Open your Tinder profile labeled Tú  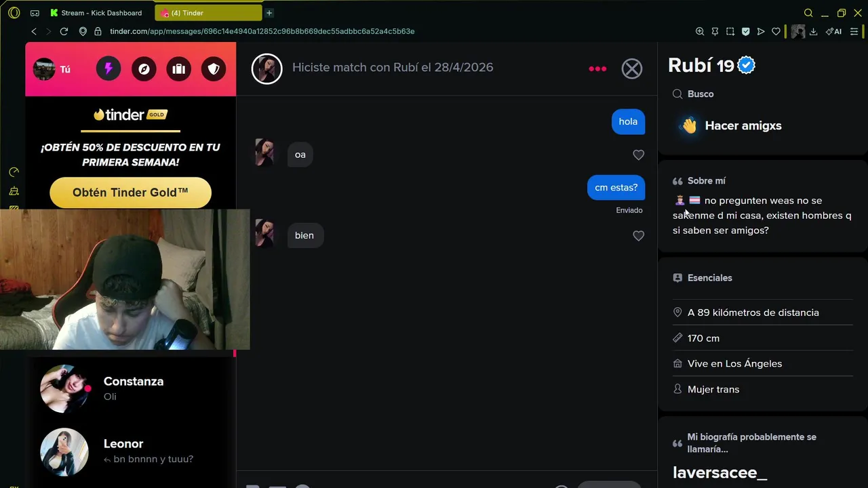(x=52, y=69)
